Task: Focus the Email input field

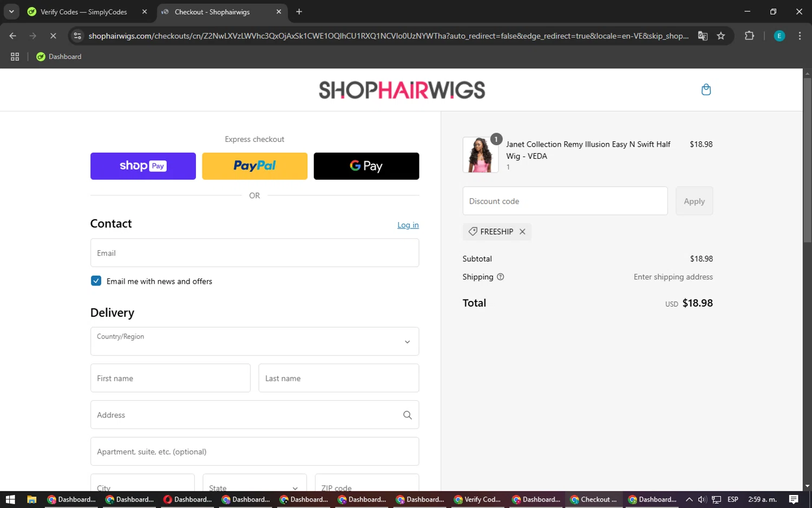Action: pos(254,253)
